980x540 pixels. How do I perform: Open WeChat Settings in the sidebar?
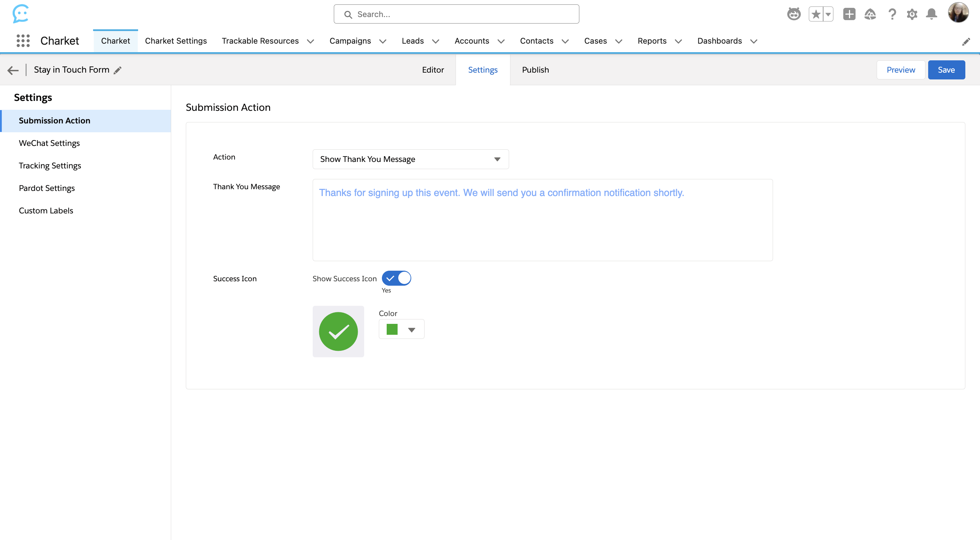49,143
